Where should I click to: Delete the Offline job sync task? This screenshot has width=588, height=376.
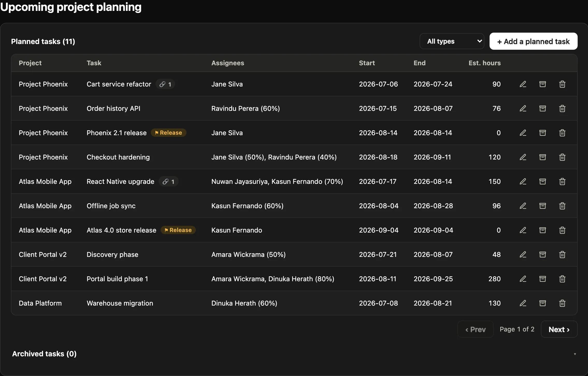pyautogui.click(x=562, y=206)
